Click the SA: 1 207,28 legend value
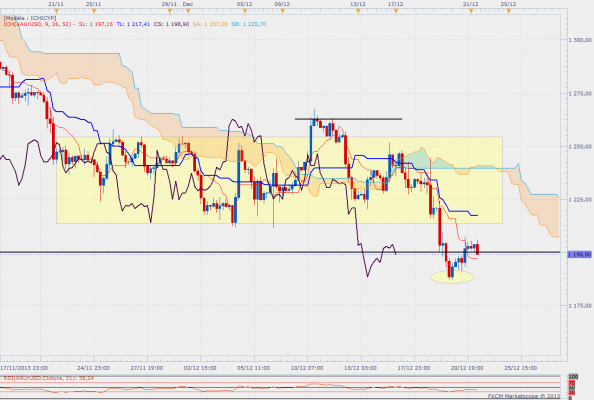The width and height of the screenshot is (594, 400). tap(210, 24)
